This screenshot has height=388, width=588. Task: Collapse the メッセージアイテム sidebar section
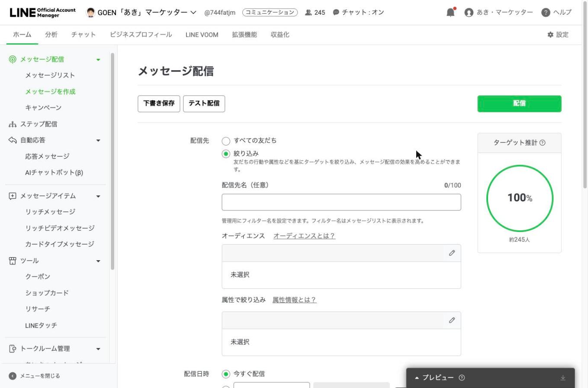pyautogui.click(x=98, y=197)
